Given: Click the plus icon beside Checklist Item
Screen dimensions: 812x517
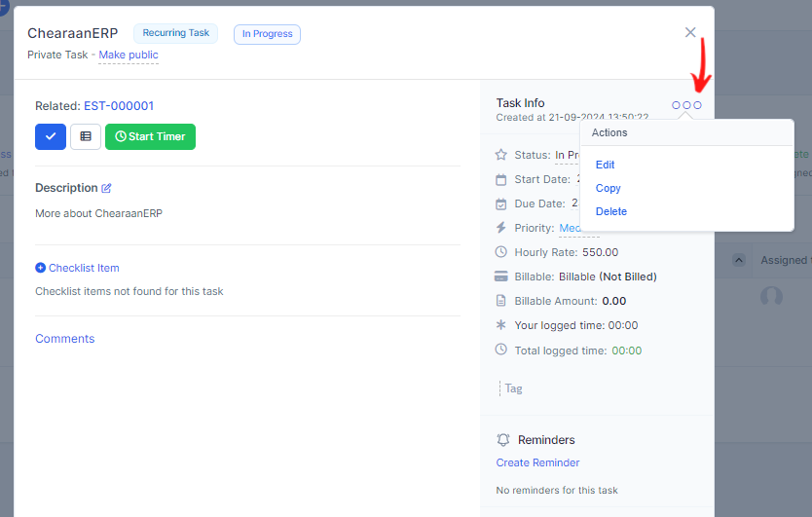Looking at the screenshot, I should click(x=40, y=268).
